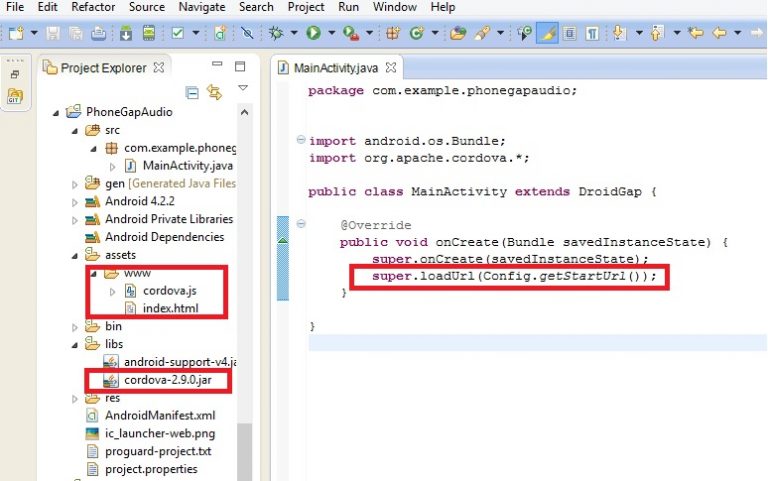Image resolution: width=768 pixels, height=481 pixels.
Task: Open the Project Explorer view menu arrow
Action: click(242, 90)
